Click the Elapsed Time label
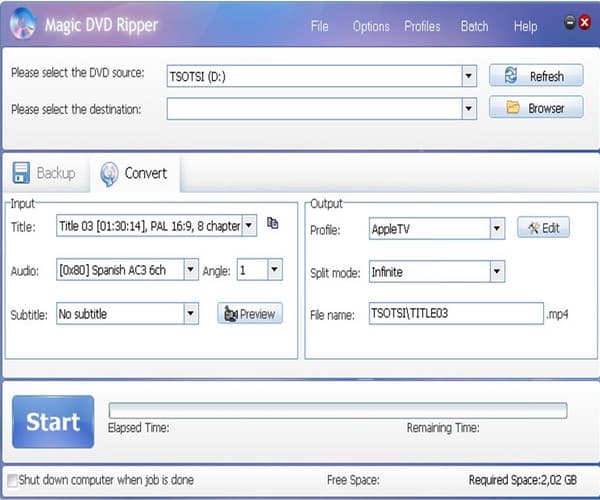Image resolution: width=600 pixels, height=500 pixels. point(139,427)
